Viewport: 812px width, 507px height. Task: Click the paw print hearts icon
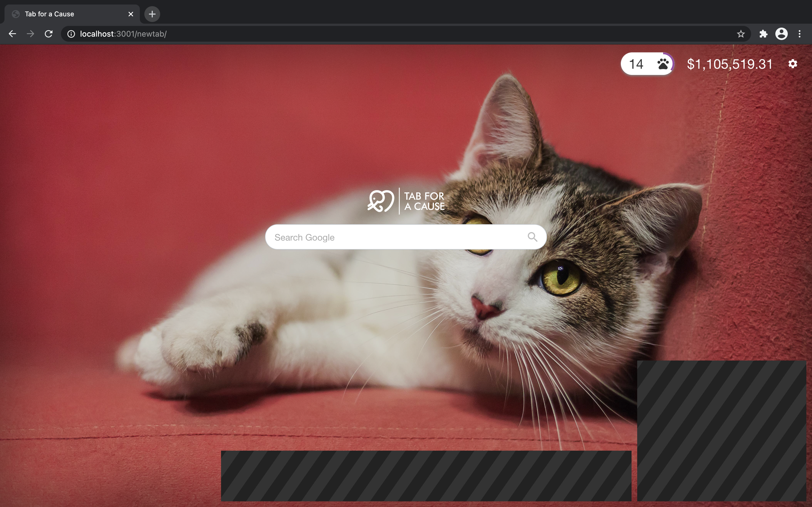pos(663,64)
